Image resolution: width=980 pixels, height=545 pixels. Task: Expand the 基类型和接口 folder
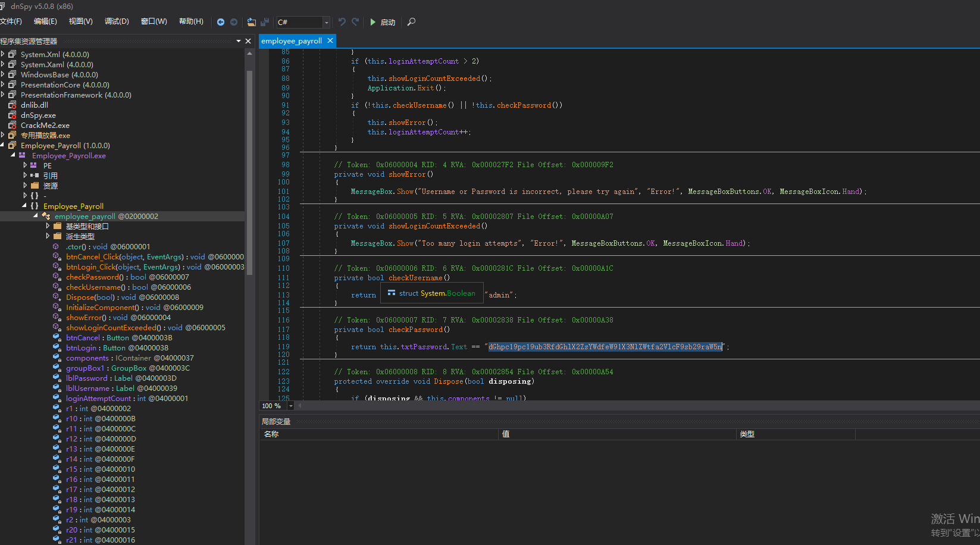coord(48,226)
